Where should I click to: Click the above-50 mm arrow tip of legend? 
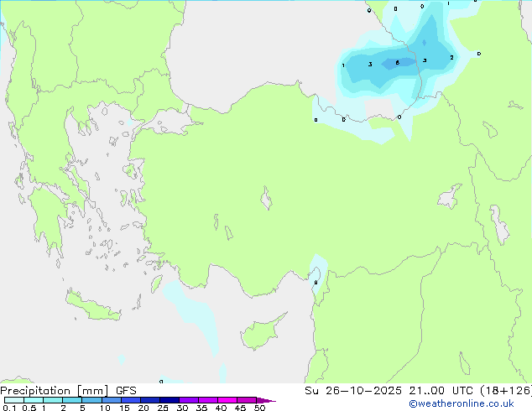(266, 400)
